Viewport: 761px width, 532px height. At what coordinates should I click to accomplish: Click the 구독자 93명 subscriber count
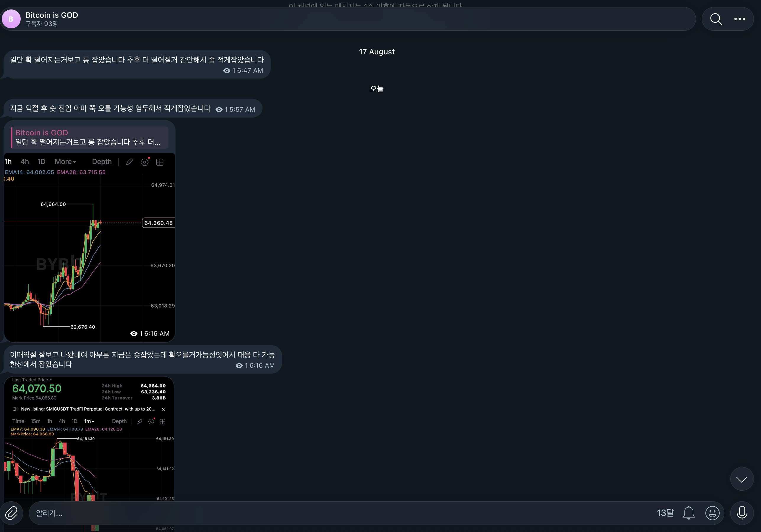[42, 24]
